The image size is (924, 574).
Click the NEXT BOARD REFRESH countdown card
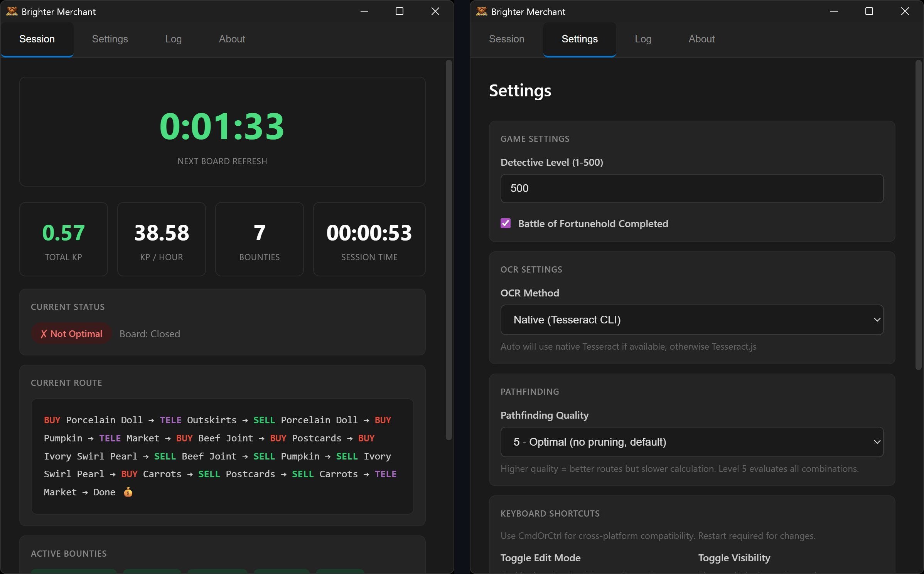(x=222, y=131)
